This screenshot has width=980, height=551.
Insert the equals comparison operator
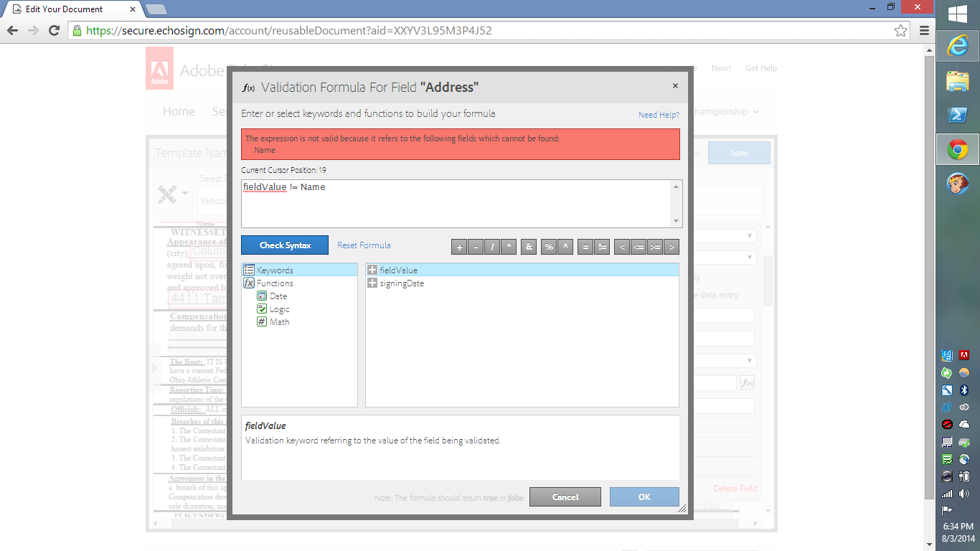pos(585,247)
